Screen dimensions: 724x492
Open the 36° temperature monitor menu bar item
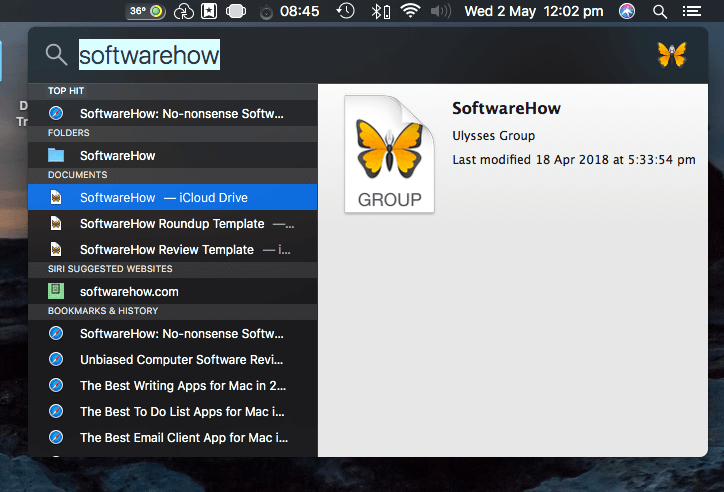(x=145, y=11)
